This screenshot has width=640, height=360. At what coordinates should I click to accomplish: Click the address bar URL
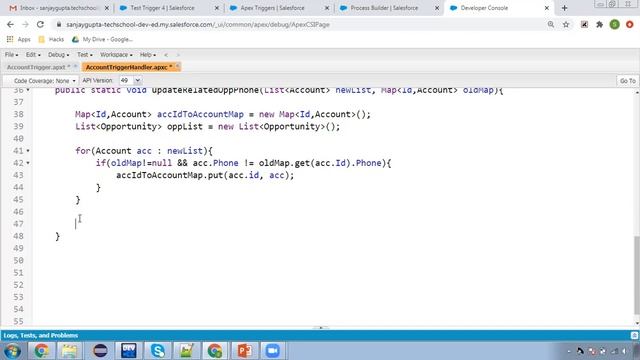198,24
